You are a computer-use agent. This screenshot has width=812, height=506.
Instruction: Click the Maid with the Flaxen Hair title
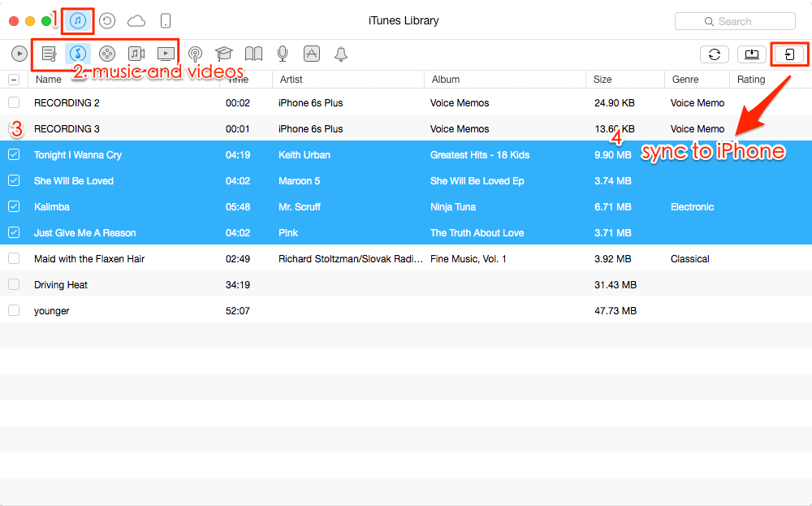(89, 259)
